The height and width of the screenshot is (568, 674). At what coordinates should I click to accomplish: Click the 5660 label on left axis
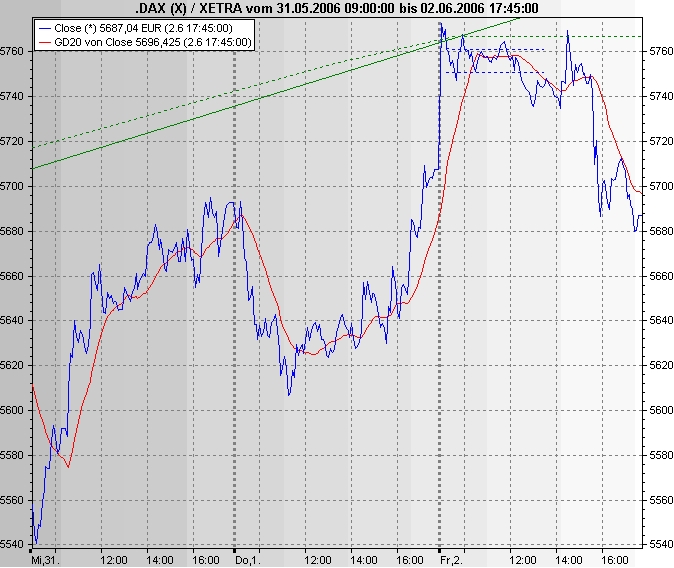(11, 276)
